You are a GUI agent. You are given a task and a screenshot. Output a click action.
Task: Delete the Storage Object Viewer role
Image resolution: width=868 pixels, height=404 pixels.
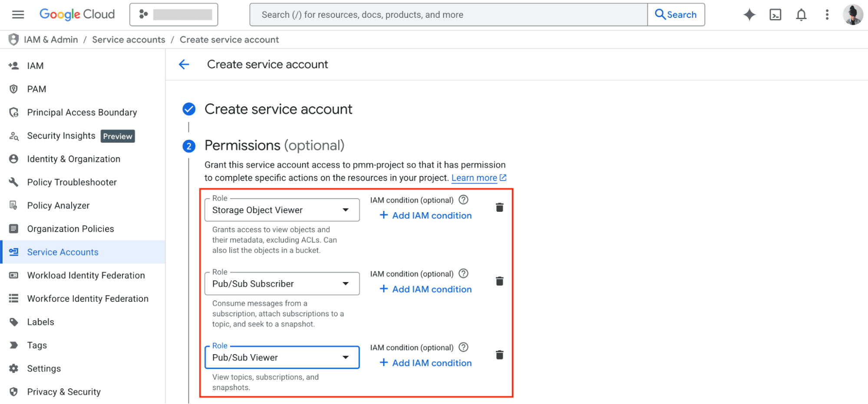(499, 207)
